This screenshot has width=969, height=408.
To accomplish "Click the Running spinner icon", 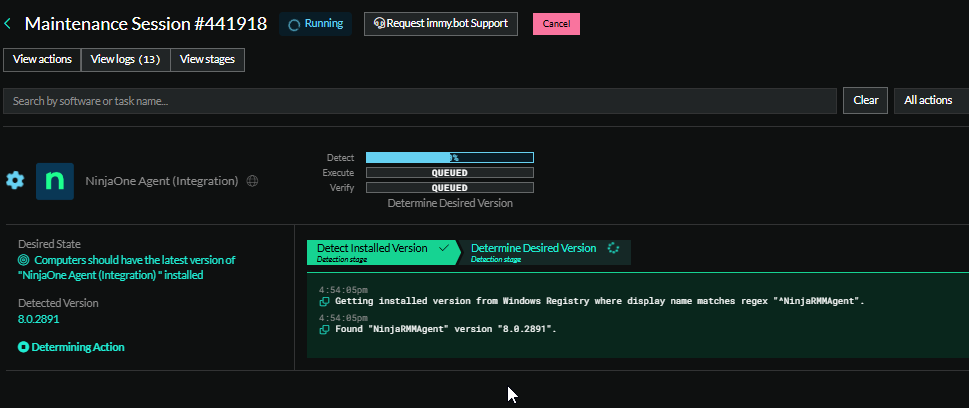I will 295,24.
